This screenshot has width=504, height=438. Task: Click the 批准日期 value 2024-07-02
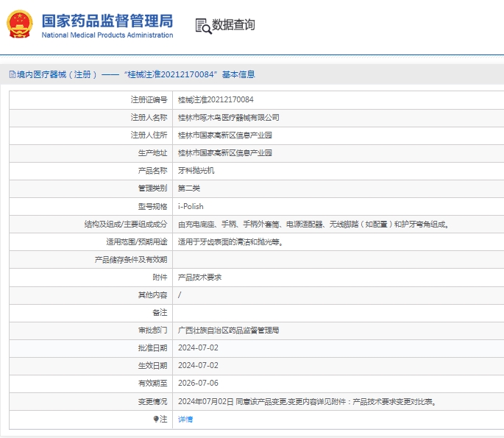coord(199,347)
